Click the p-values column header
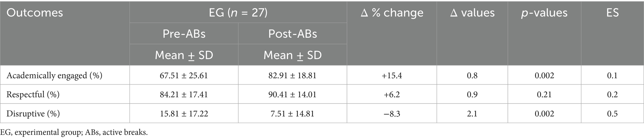Viewport: 644px width, 139px height. coord(544,13)
